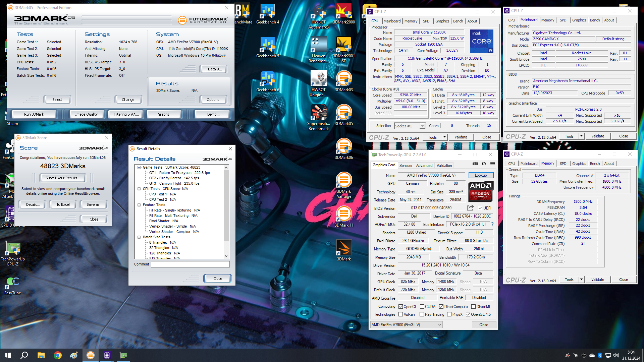Switch to Advanced tab in GPU-Z
The image size is (644, 362).
(x=424, y=166)
